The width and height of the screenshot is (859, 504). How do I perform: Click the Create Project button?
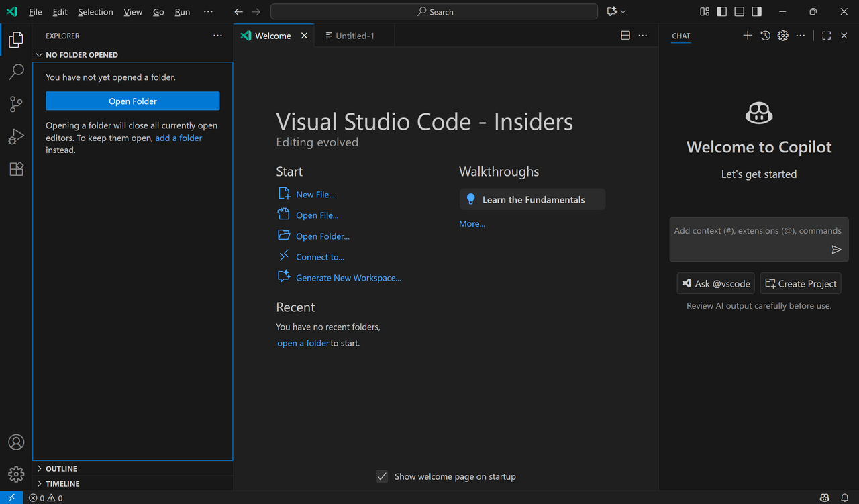pos(801,283)
